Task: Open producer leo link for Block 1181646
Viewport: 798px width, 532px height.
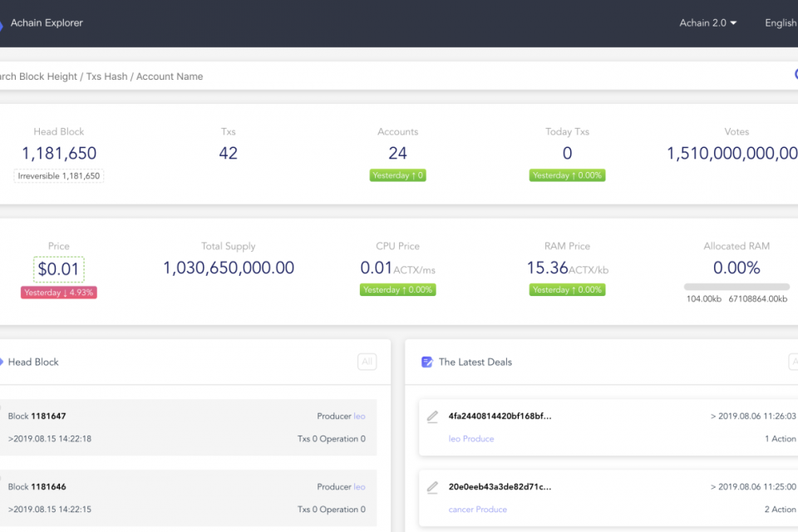Action: (x=359, y=486)
